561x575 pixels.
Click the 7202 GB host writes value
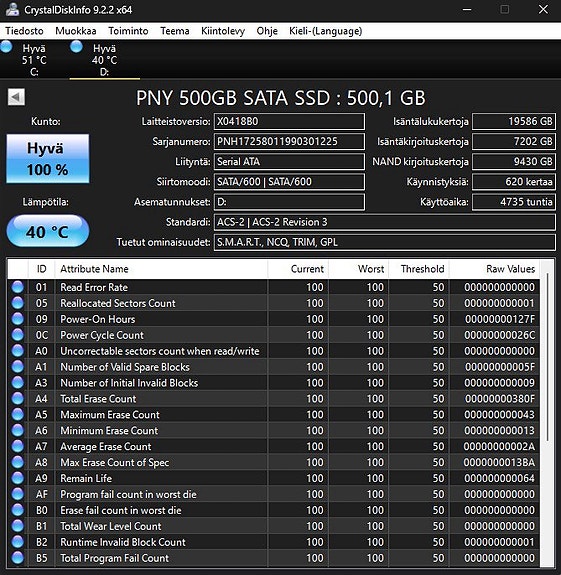coord(514,142)
